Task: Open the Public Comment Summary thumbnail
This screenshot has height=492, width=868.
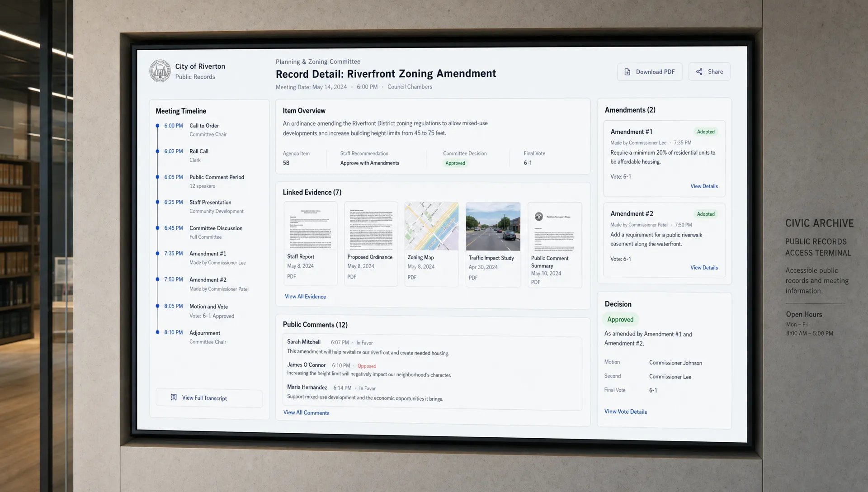Action: pyautogui.click(x=555, y=227)
